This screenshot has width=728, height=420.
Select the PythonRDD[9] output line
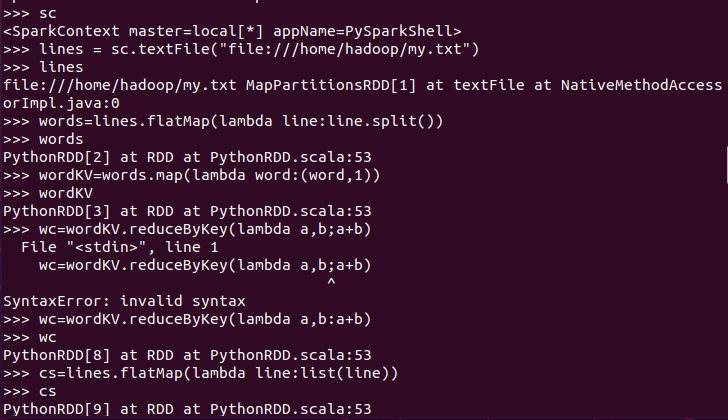[187, 409]
